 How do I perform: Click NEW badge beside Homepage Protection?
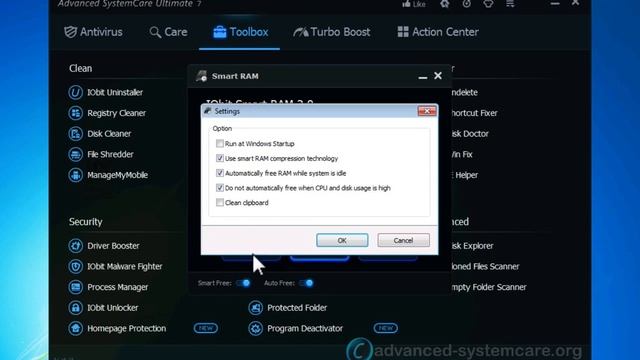(x=206, y=328)
